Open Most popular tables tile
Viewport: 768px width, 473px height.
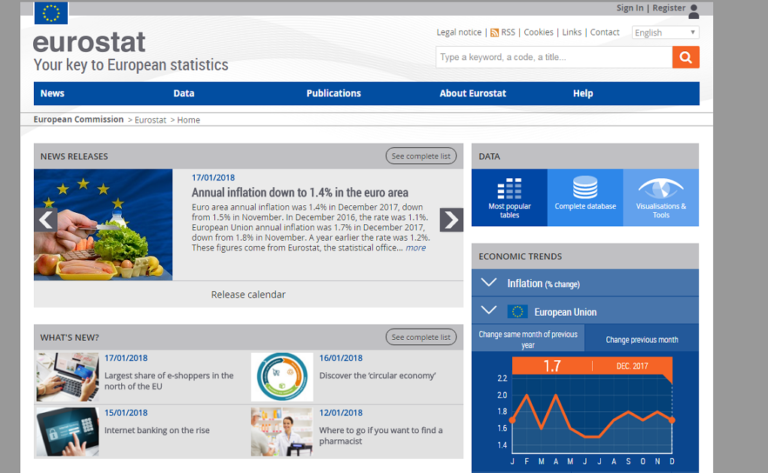point(509,197)
